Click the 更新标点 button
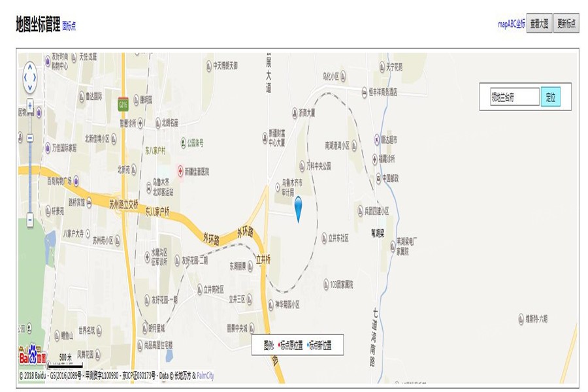Image resolution: width=588 pixels, height=392 pixels. pyautogui.click(x=566, y=24)
